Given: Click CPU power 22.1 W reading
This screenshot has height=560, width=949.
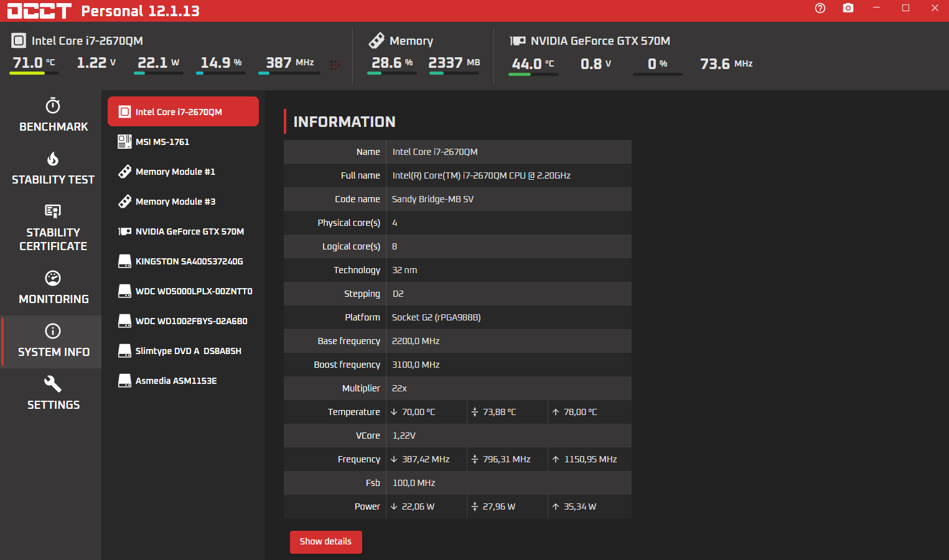Looking at the screenshot, I should coord(159,63).
